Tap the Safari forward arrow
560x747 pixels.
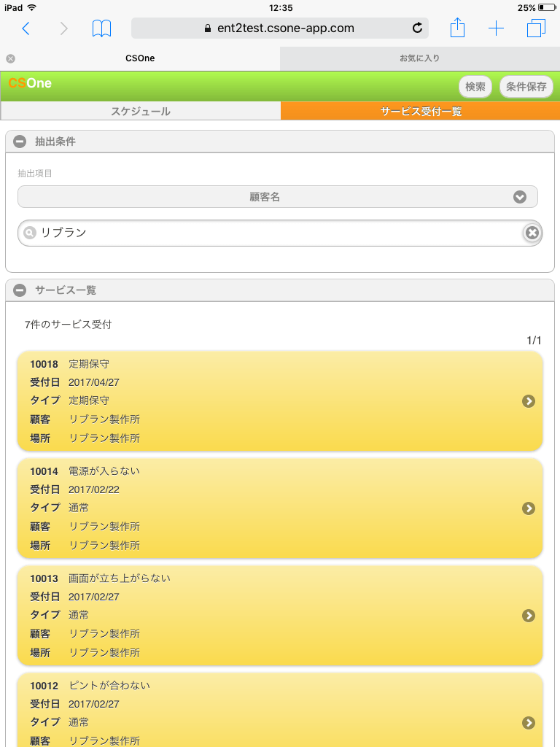(64, 28)
